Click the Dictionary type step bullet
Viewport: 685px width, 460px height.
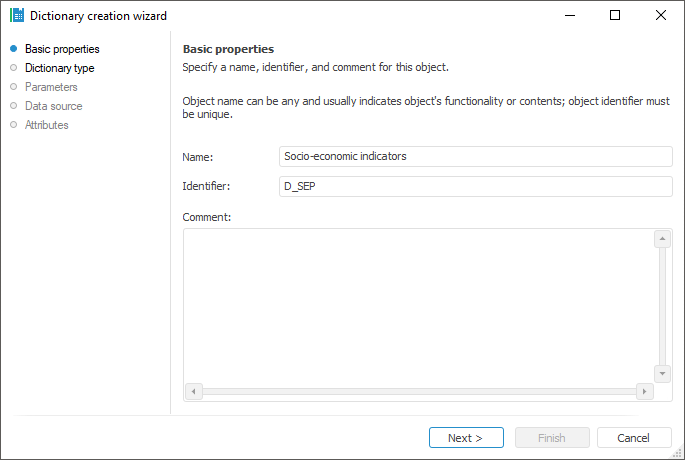click(x=13, y=68)
